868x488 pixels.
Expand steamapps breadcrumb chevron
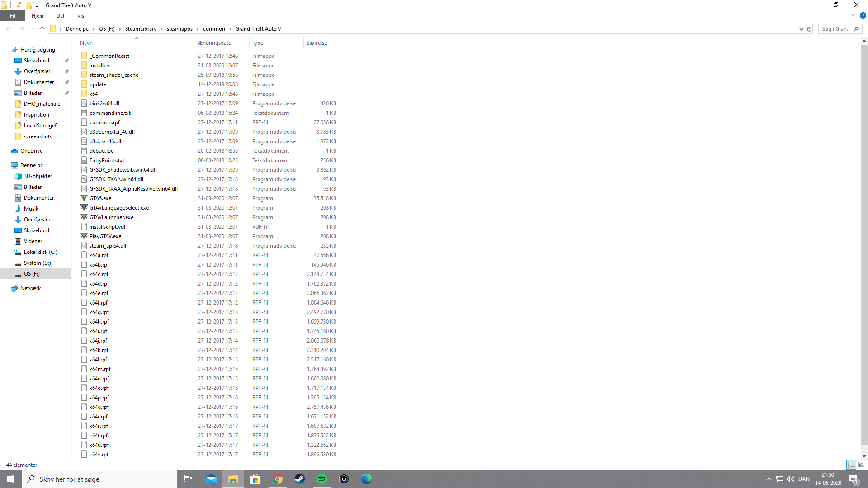click(x=198, y=29)
